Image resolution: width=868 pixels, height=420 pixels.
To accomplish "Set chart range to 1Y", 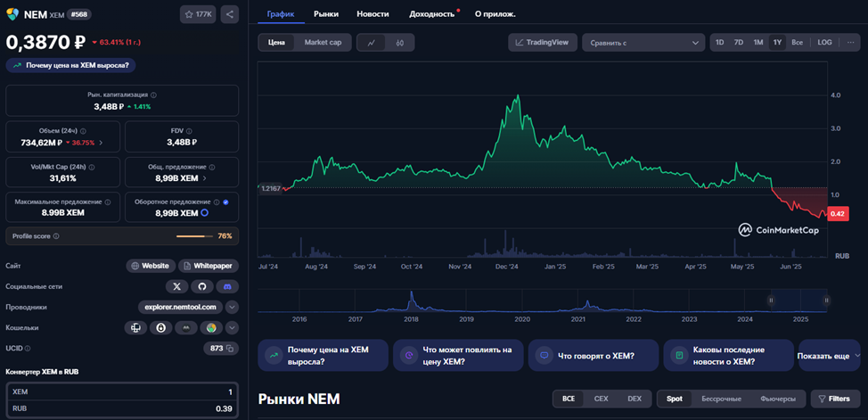I will point(777,43).
